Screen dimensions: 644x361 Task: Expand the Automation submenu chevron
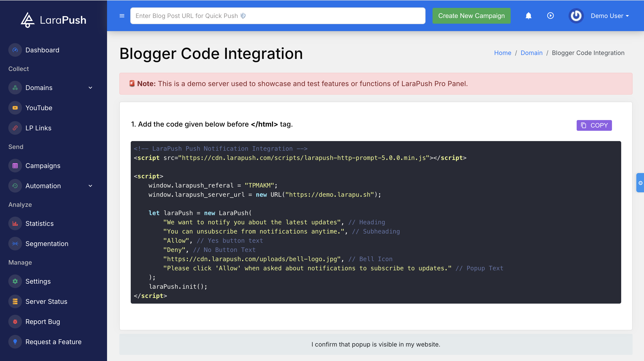click(x=91, y=186)
